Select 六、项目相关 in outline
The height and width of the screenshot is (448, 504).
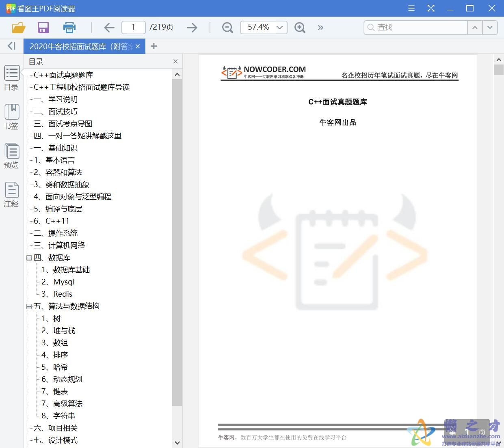[56, 428]
